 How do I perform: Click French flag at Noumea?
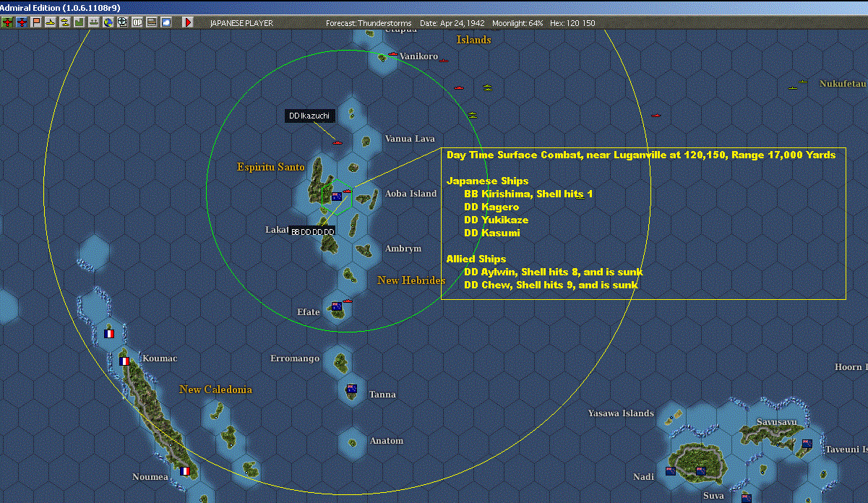(184, 471)
